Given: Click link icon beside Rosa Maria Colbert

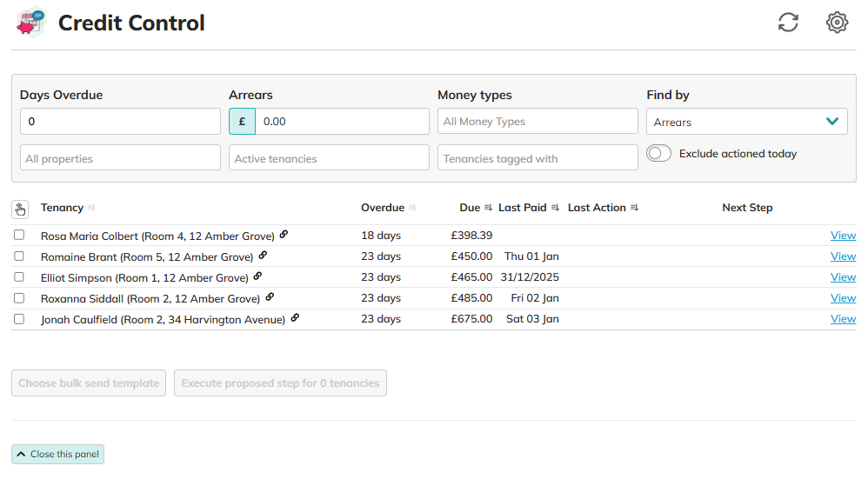Looking at the screenshot, I should (x=284, y=235).
